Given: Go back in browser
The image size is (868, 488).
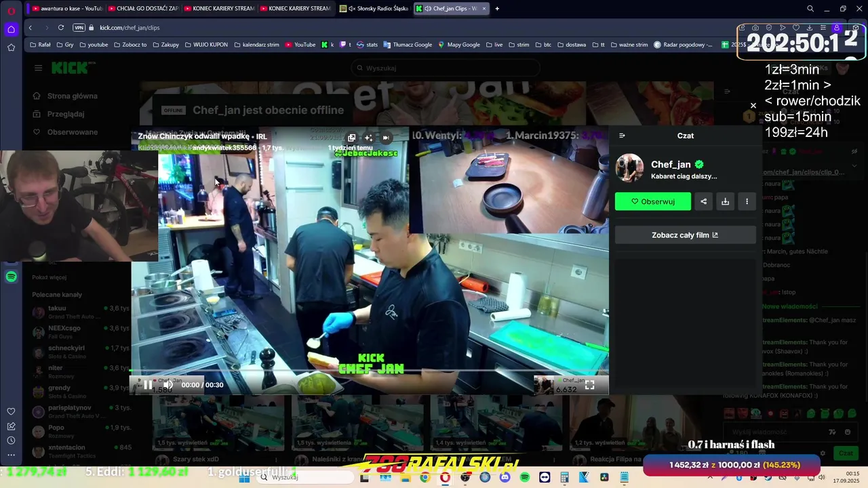Looking at the screenshot, I should pos(31,28).
